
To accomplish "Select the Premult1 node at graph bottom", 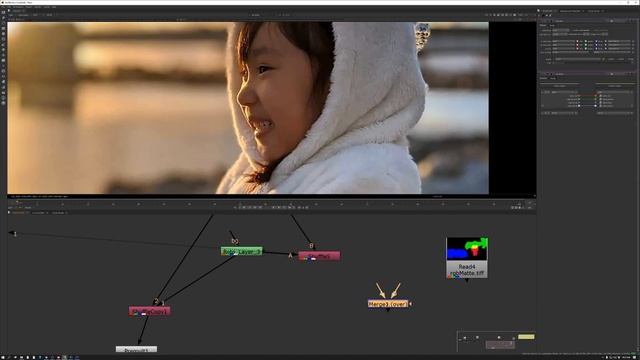I will click(x=136, y=349).
